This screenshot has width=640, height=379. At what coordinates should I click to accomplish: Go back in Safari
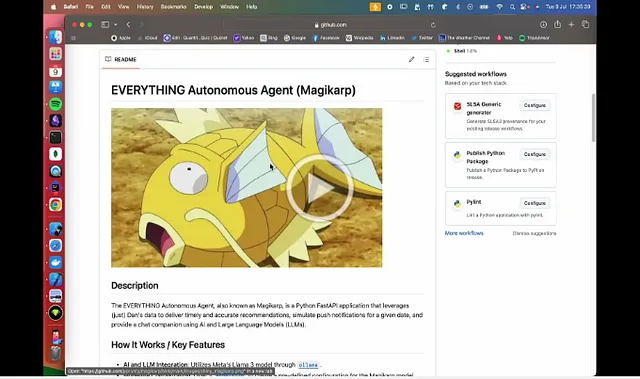pos(128,24)
